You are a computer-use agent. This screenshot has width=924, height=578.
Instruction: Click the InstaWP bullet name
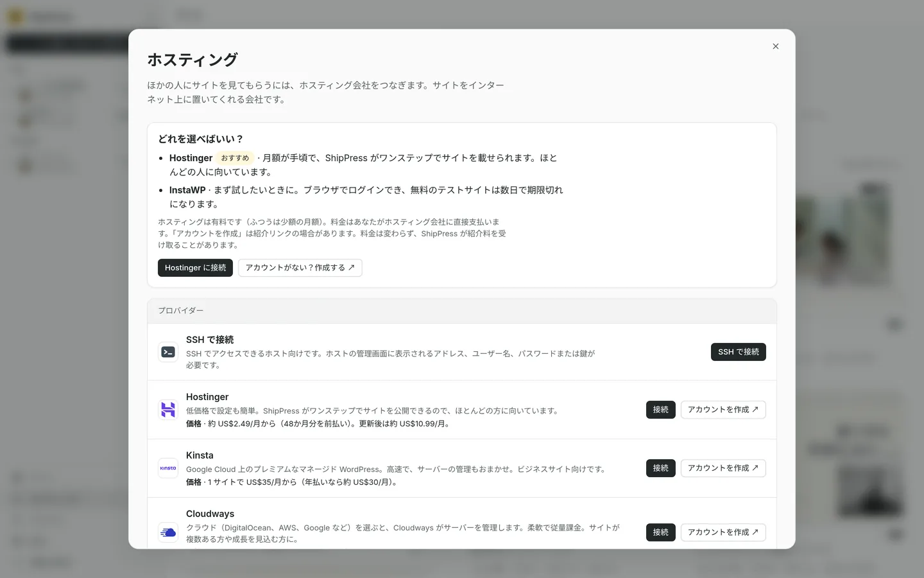[x=187, y=190]
